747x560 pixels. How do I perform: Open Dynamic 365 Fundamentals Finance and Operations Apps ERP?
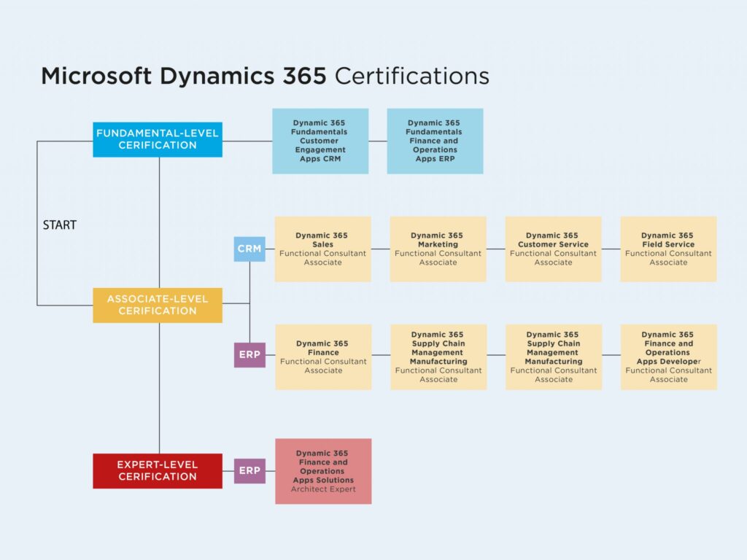435,141
